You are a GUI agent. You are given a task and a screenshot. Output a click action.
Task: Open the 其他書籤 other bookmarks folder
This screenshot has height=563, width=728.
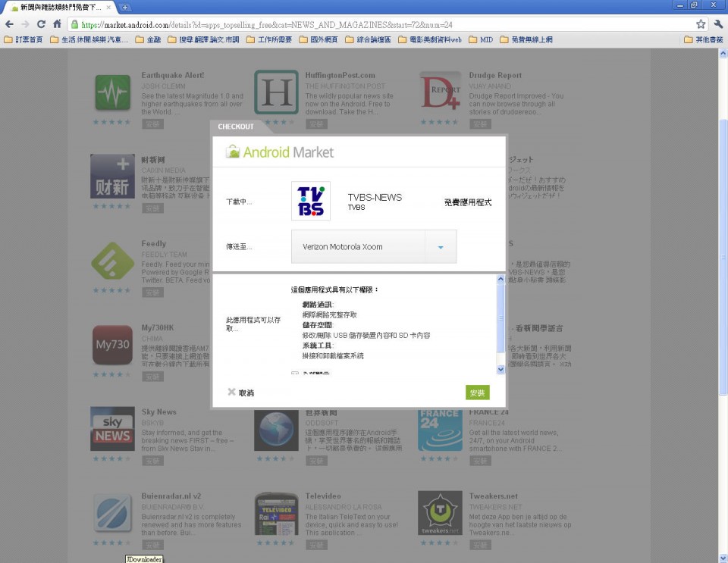[704, 40]
